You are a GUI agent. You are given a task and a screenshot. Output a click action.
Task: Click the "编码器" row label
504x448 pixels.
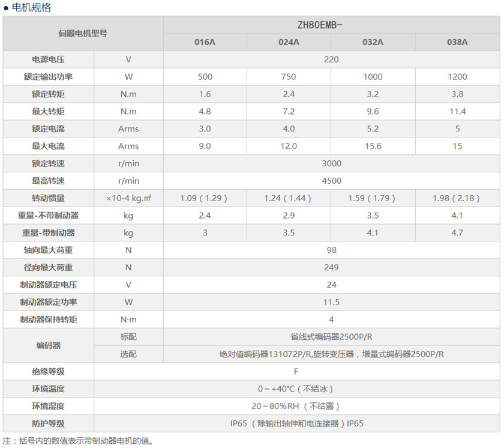48,345
